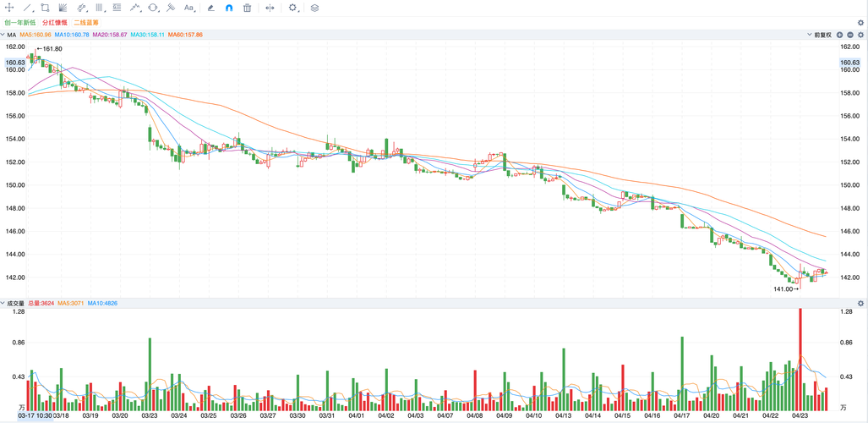Image resolution: width=868 pixels, height=423 pixels.
Task: Open the text annotation tool
Action: click(x=188, y=8)
